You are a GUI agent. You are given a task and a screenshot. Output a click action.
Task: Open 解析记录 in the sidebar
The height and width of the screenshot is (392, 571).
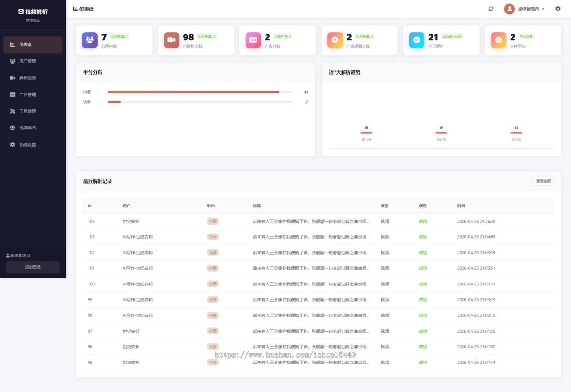tap(33, 78)
